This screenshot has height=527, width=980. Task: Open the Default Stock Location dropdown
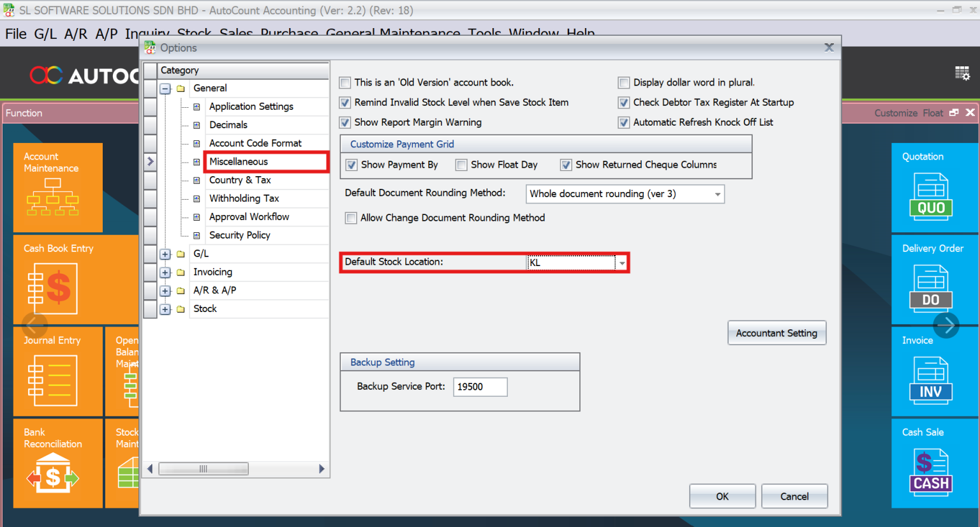pyautogui.click(x=621, y=262)
